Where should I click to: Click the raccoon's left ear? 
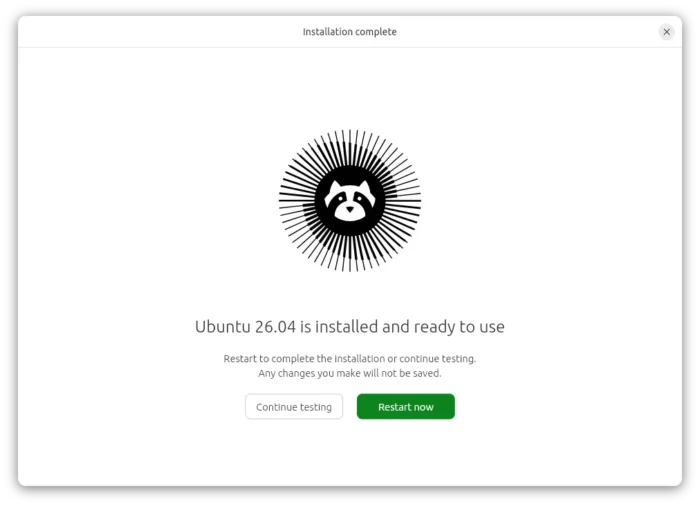click(334, 188)
